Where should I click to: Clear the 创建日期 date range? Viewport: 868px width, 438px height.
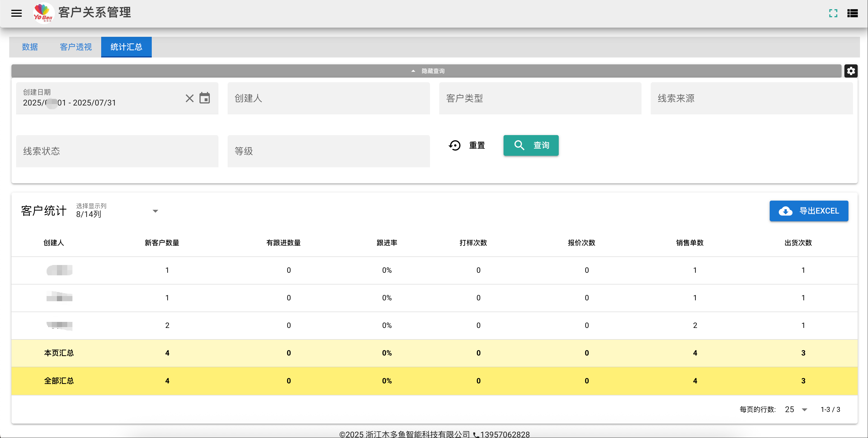pyautogui.click(x=190, y=98)
